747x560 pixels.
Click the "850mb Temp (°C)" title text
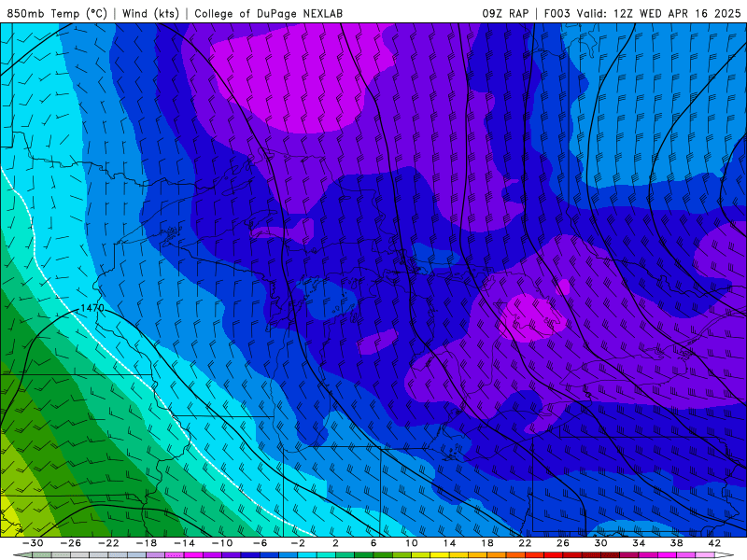tap(57, 13)
